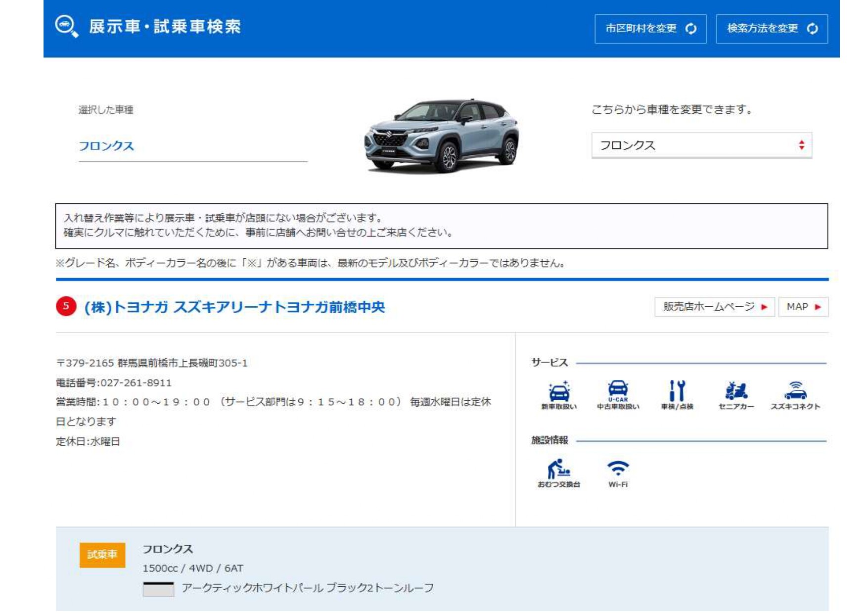Image resolution: width=868 pixels, height=614 pixels.
Task: Click the blue フロンクス selected model link
Action: tap(106, 146)
